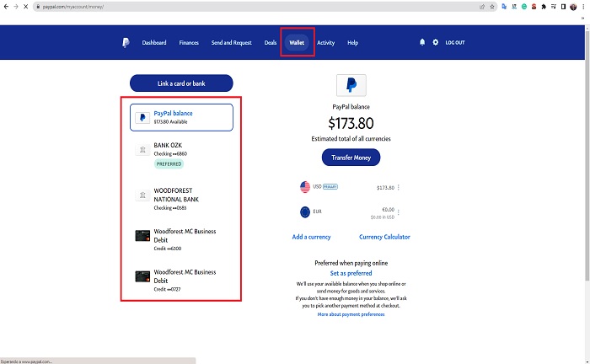
Task: Click the US flag icon beside USD
Action: (x=305, y=187)
